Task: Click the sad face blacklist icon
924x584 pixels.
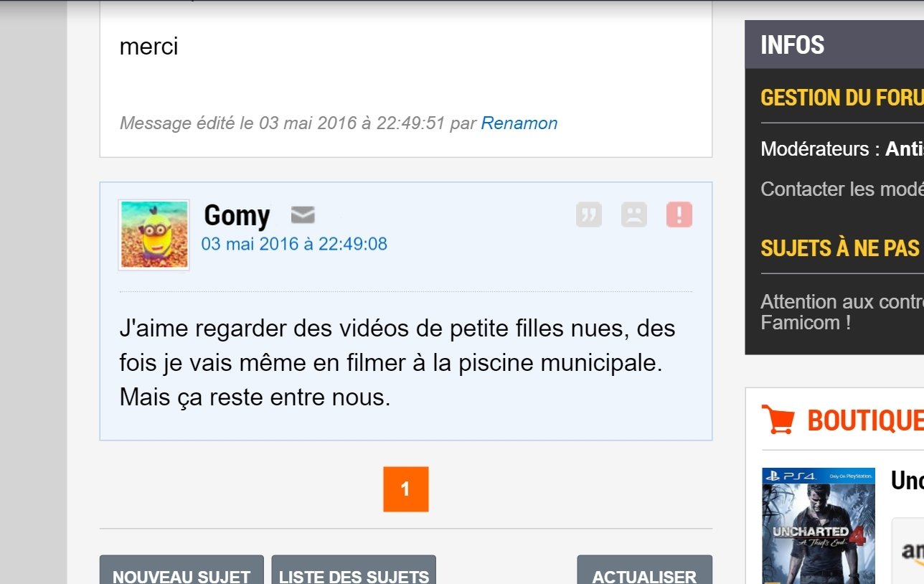Action: click(634, 215)
